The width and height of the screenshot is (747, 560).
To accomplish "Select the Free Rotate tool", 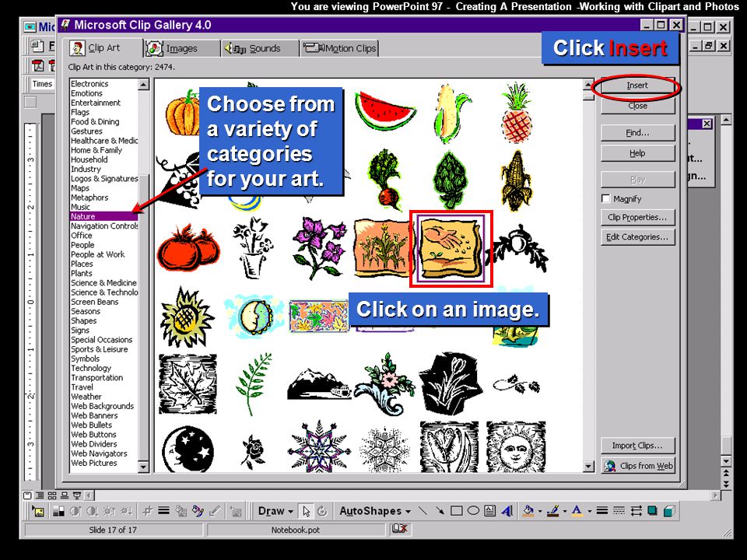I will click(x=322, y=512).
